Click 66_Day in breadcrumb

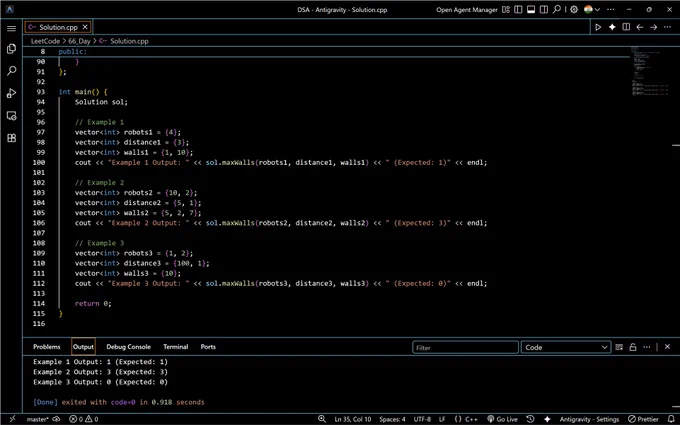pyautogui.click(x=79, y=41)
